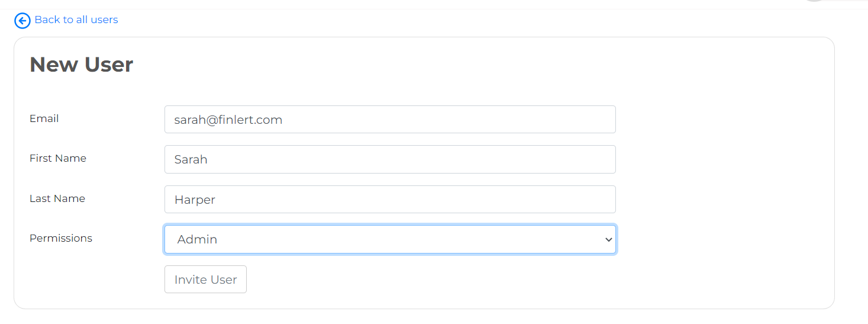
Task: Click the word 'User' in the page heading
Action: (x=108, y=65)
